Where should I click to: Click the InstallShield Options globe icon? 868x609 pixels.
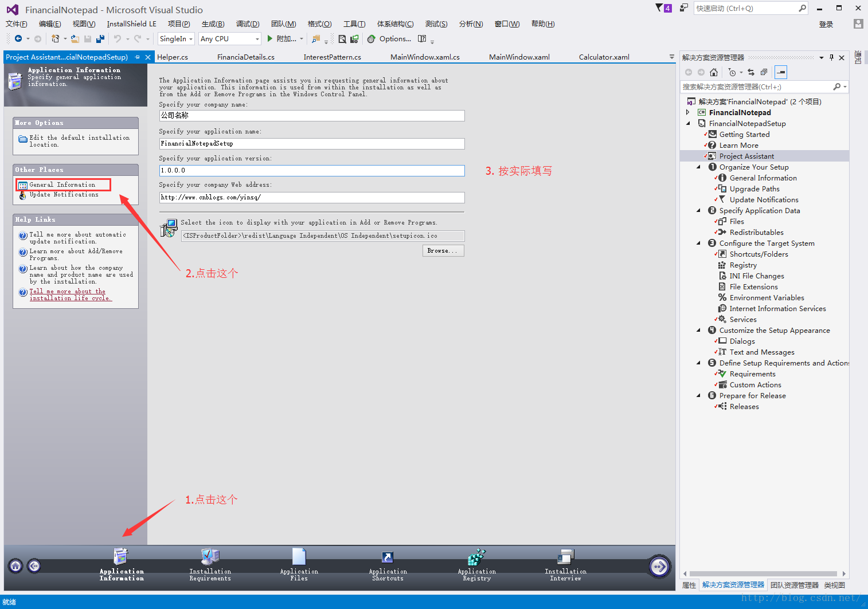coord(372,39)
